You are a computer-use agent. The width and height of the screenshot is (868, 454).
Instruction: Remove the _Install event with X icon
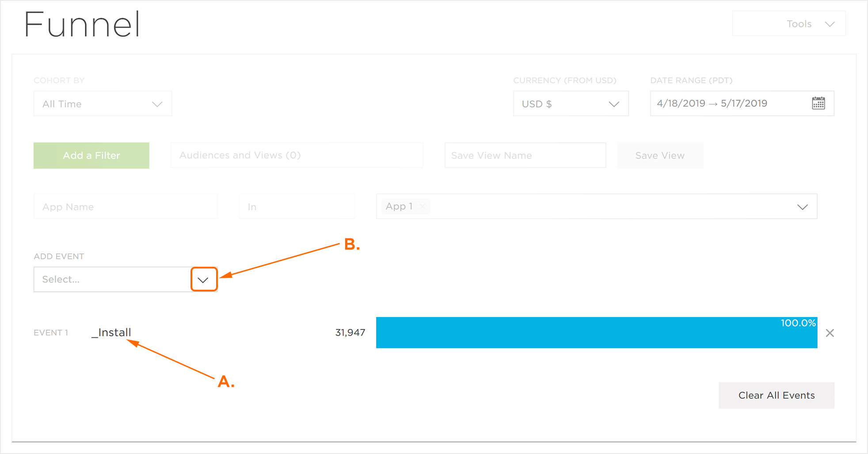[x=830, y=333]
